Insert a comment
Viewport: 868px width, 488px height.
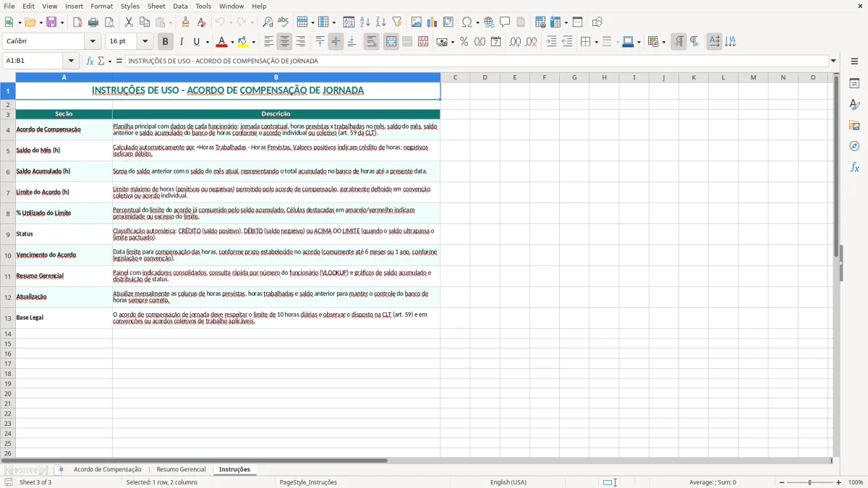(x=505, y=22)
